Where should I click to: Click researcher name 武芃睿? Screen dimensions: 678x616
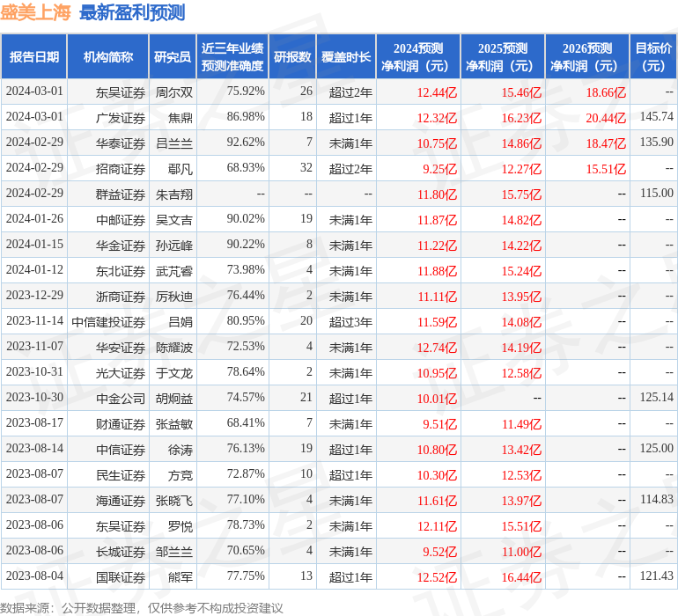click(x=173, y=271)
